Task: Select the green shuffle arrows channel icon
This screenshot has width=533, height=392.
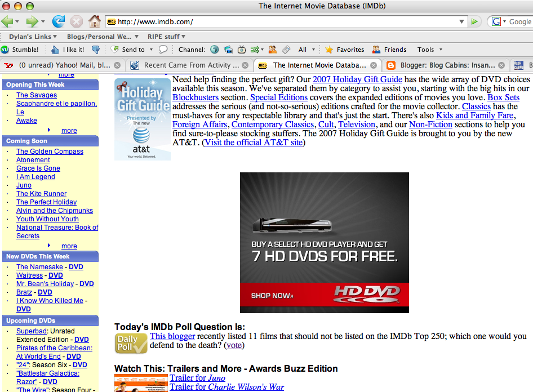Action: tap(255, 50)
